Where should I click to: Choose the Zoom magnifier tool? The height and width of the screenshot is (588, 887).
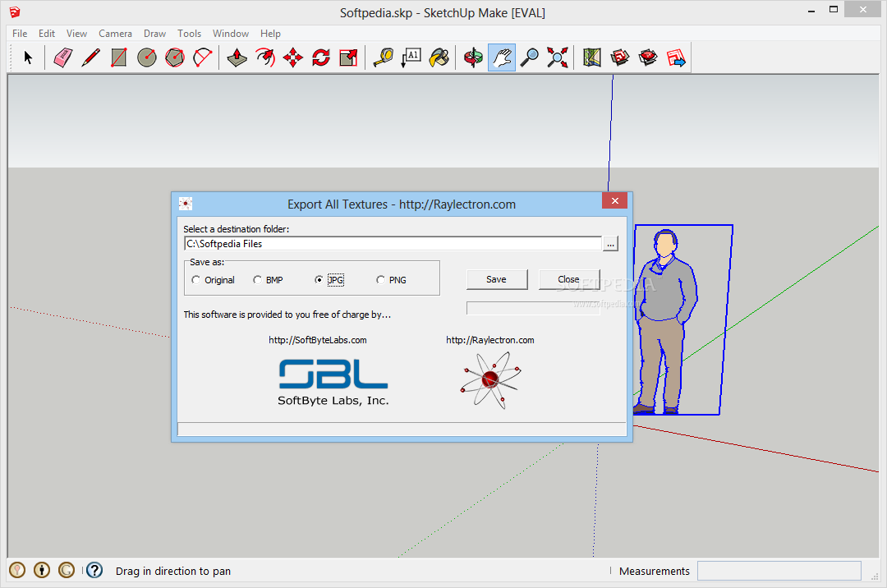pyautogui.click(x=530, y=57)
